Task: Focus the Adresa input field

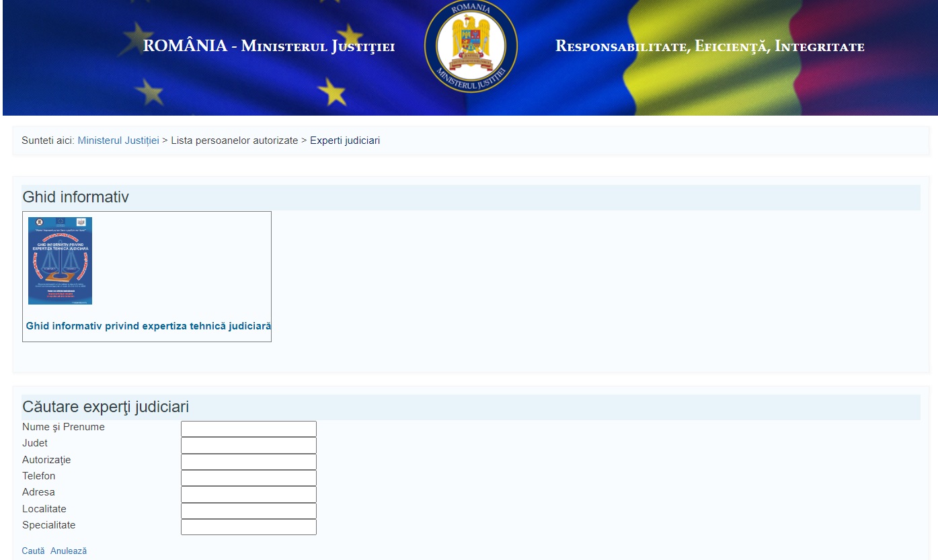Action: tap(249, 494)
